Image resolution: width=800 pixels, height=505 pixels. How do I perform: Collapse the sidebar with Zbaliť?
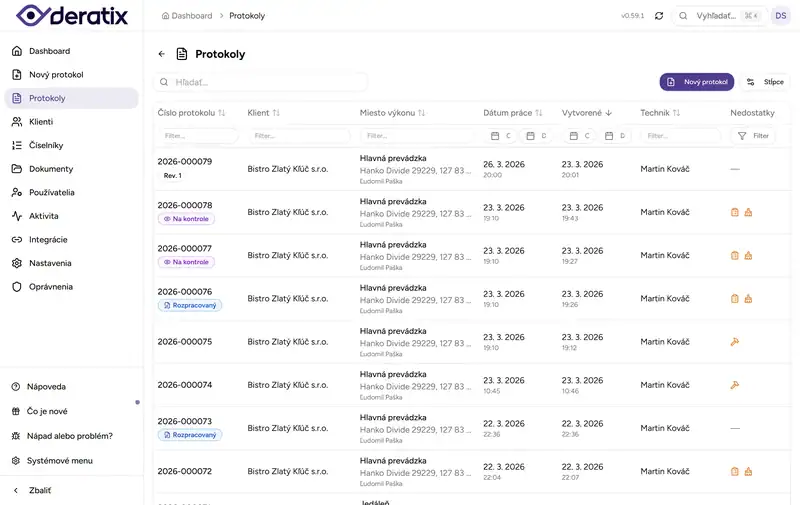click(x=40, y=491)
